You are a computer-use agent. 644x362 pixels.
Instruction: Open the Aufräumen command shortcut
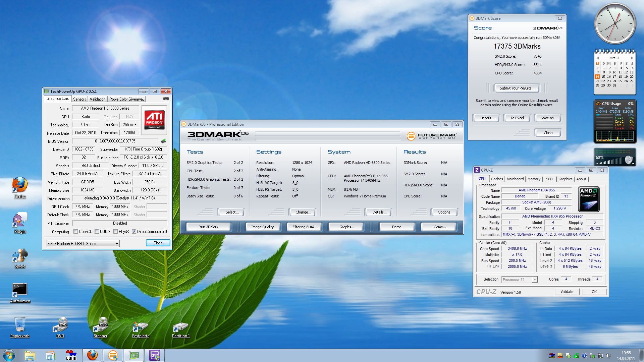coord(20,293)
